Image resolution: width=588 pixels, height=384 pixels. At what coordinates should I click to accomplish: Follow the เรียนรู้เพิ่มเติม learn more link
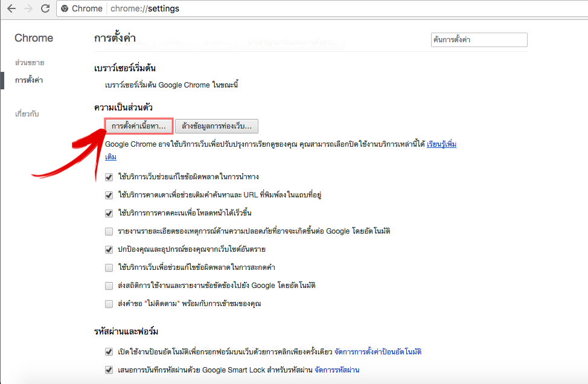[x=441, y=144]
